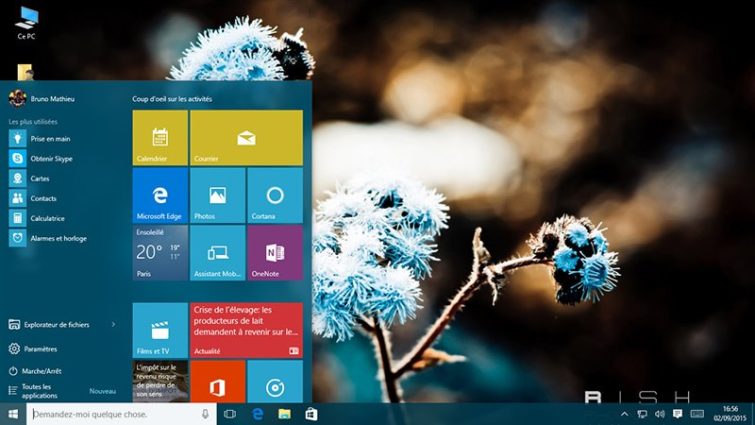
Task: Open the Office tile
Action: pos(218,381)
